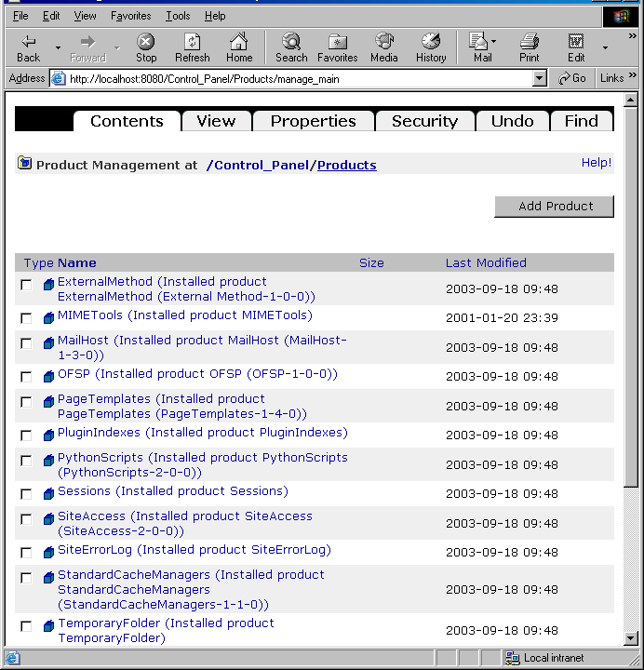Open the File menu

click(x=20, y=16)
